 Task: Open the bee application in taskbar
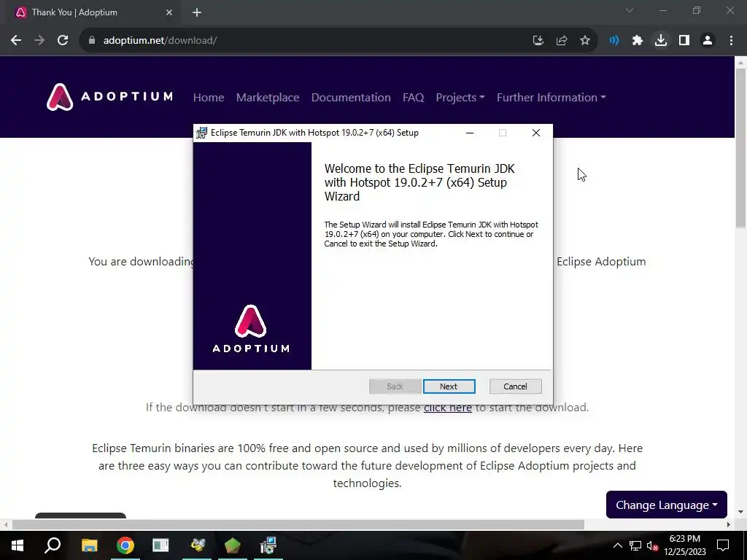197,545
